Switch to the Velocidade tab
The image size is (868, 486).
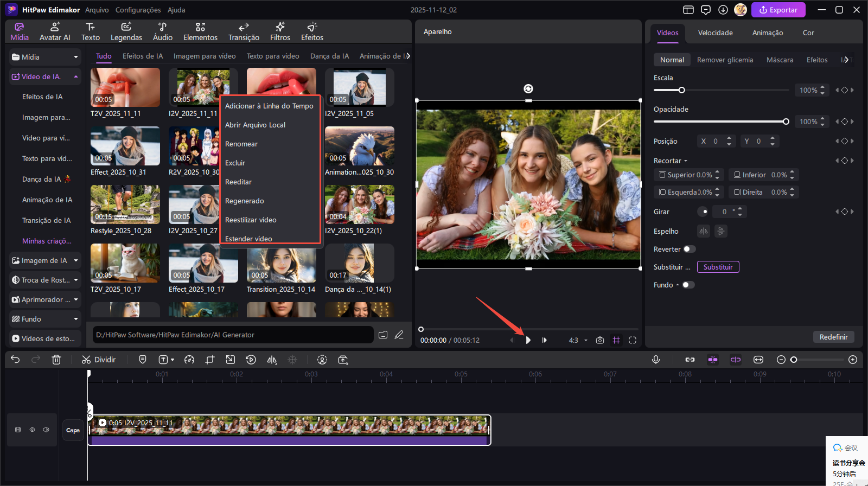715,33
